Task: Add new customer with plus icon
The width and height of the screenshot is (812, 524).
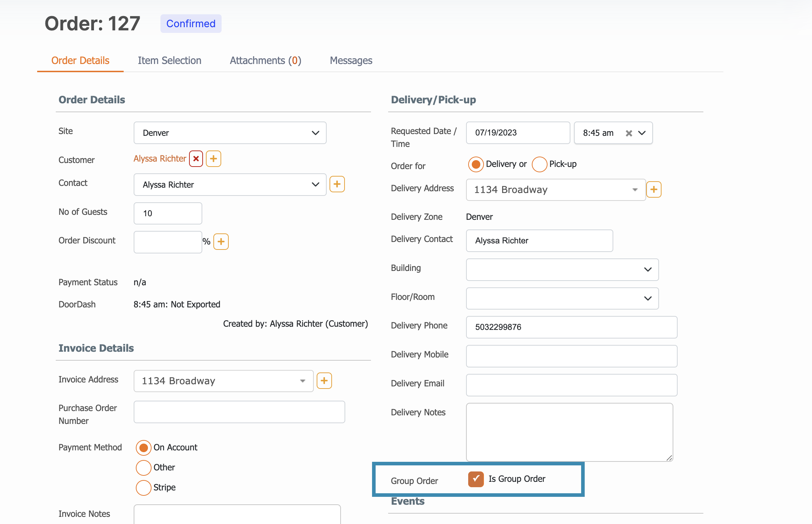Action: pyautogui.click(x=213, y=159)
